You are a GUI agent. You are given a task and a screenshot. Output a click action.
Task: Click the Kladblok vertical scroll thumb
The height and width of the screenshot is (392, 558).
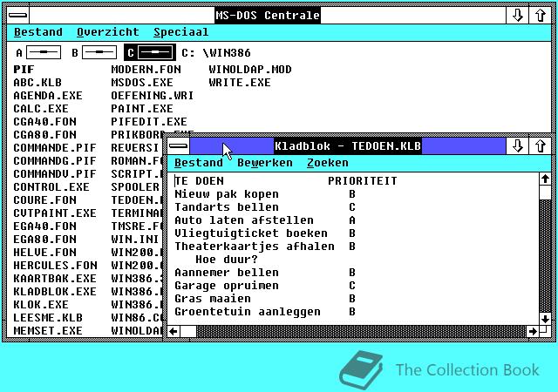[545, 193]
